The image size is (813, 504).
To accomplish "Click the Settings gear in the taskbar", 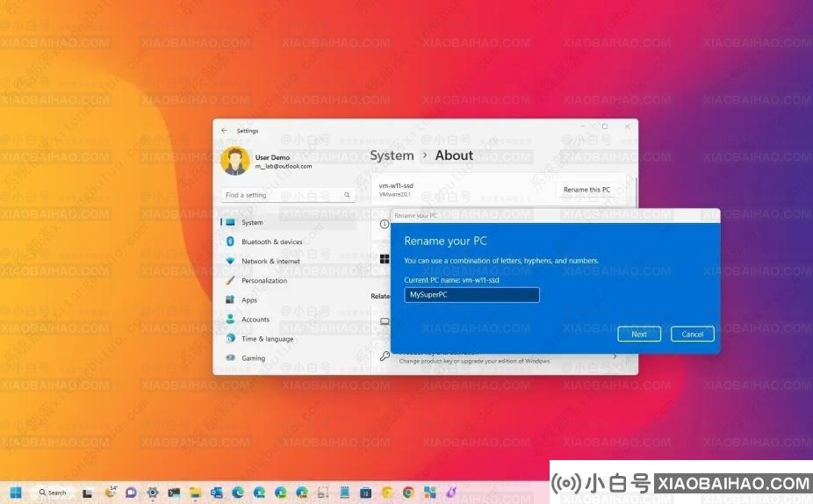I will [x=153, y=493].
